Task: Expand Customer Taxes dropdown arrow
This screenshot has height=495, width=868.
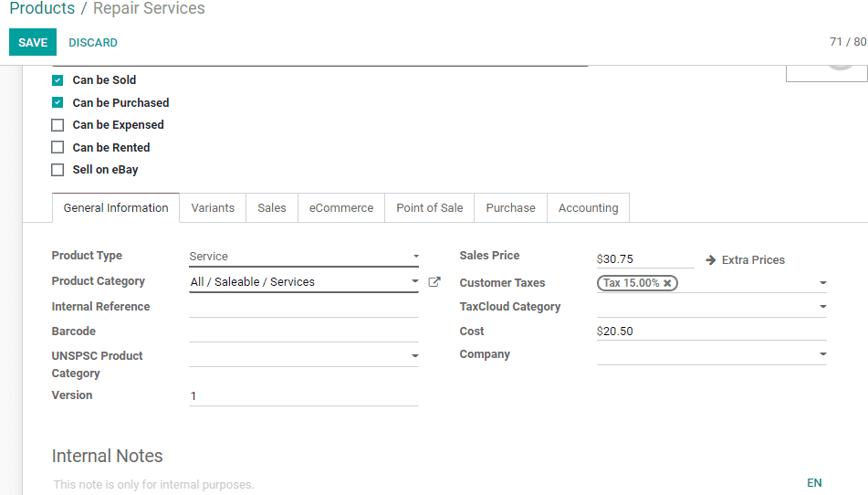Action: coord(822,283)
